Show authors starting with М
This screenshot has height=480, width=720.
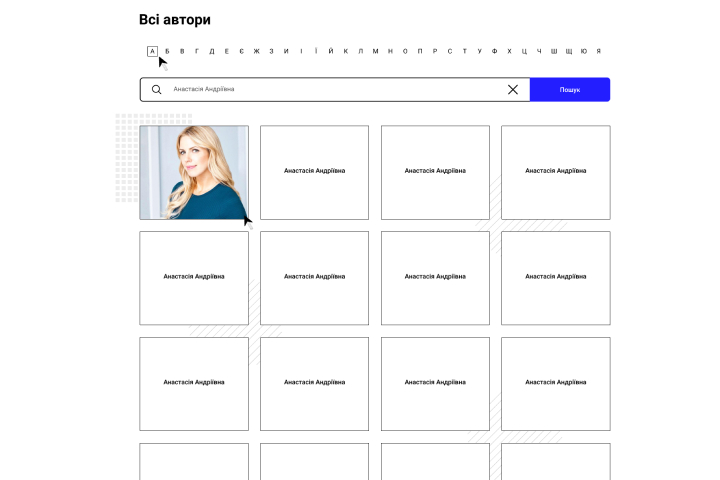pyautogui.click(x=376, y=51)
